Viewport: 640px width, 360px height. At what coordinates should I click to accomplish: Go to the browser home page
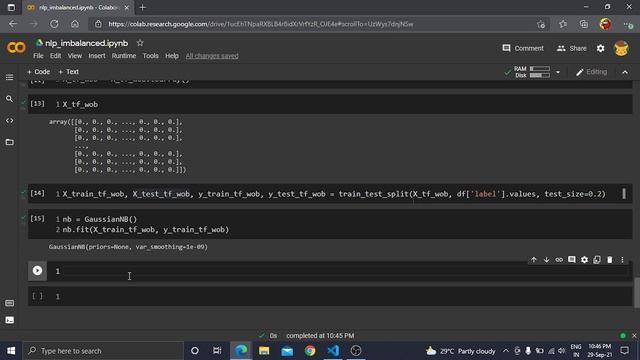coord(75,24)
